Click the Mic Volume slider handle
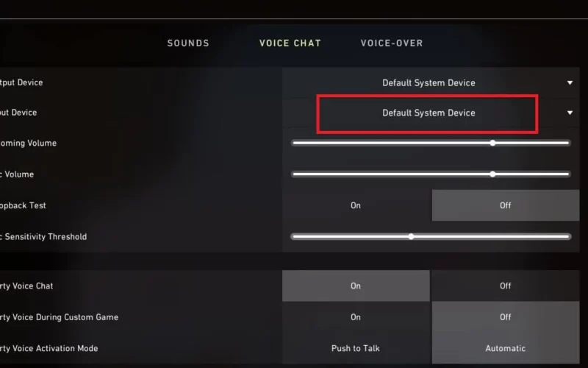Viewport: 588px width, 368px height. click(492, 174)
